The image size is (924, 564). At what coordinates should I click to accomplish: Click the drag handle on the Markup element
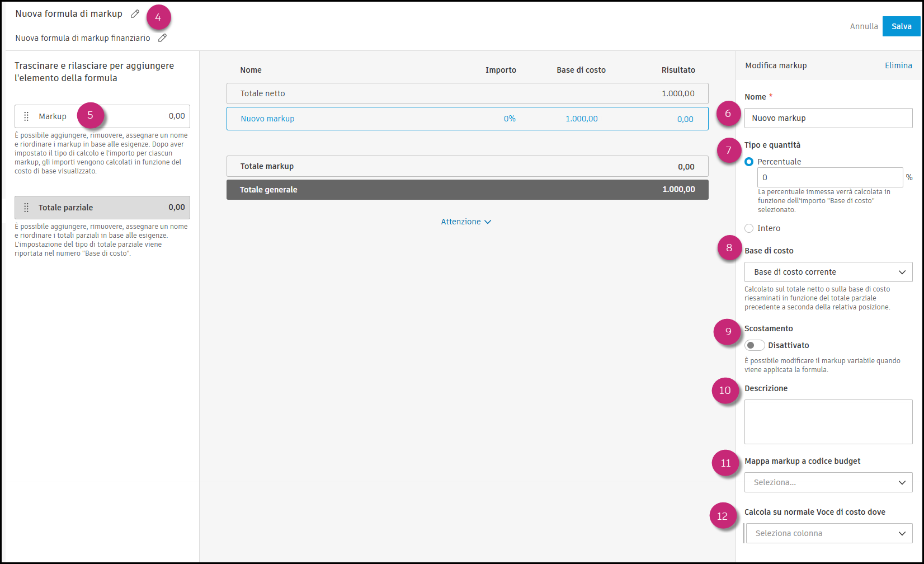pyautogui.click(x=26, y=116)
